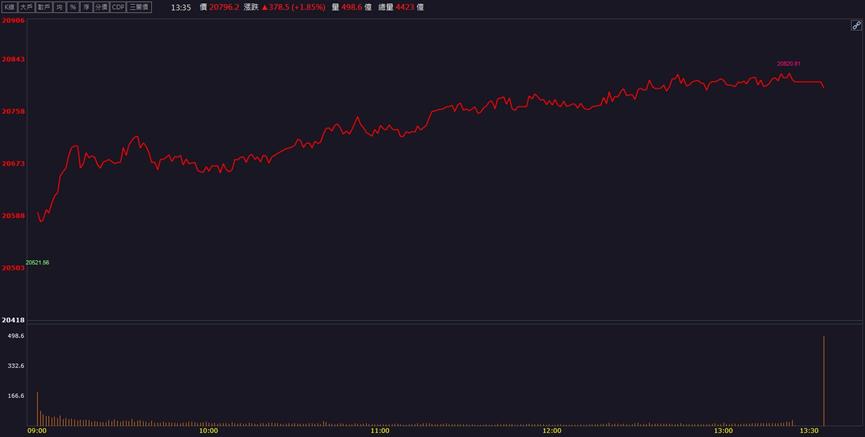This screenshot has height=437, width=865.
Task: Toggle the CDP indicator button
Action: point(118,7)
